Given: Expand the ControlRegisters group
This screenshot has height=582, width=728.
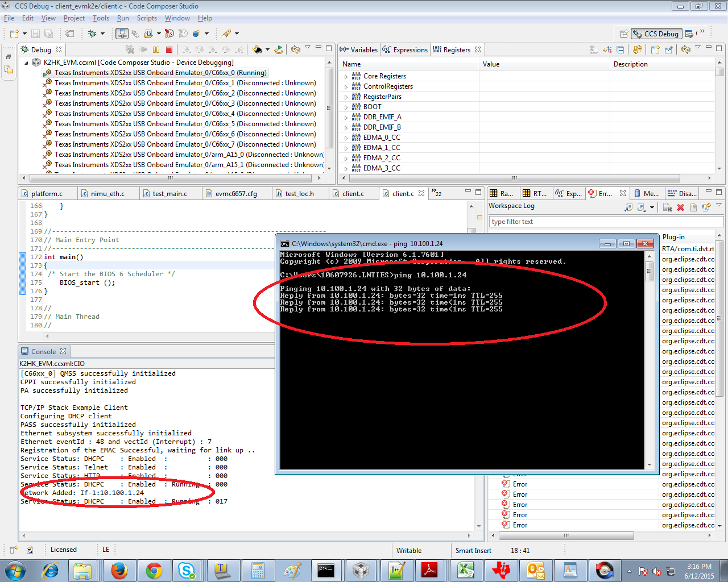Looking at the screenshot, I should (346, 86).
